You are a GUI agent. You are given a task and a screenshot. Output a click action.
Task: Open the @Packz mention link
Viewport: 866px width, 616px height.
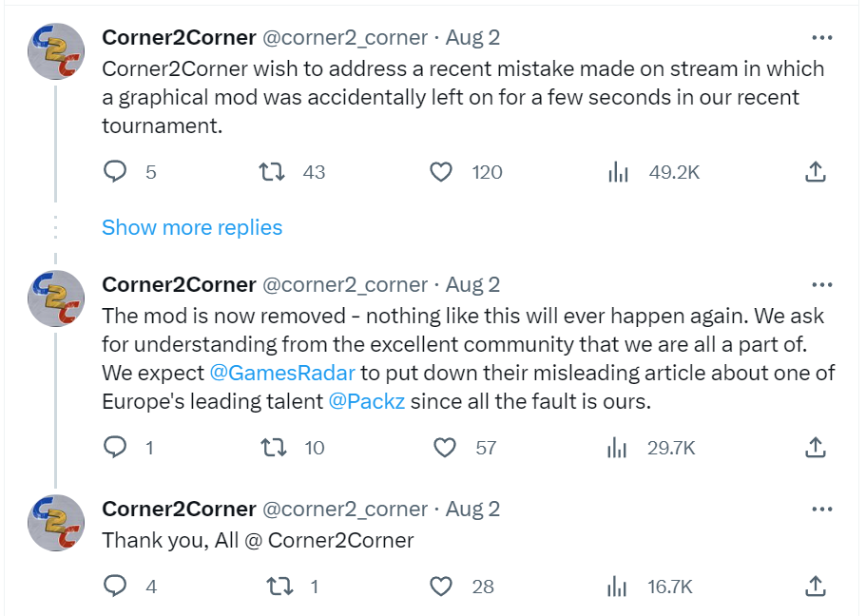367,401
